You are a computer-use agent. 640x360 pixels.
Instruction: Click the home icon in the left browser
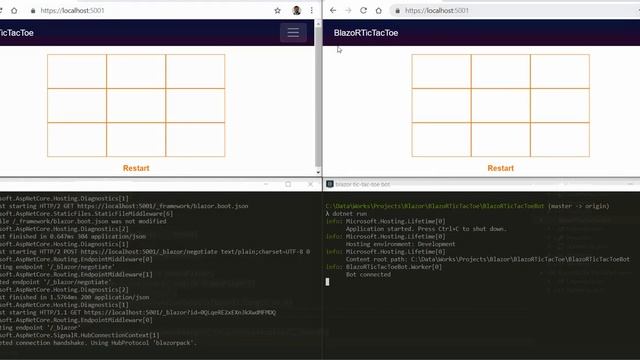click(x=14, y=11)
